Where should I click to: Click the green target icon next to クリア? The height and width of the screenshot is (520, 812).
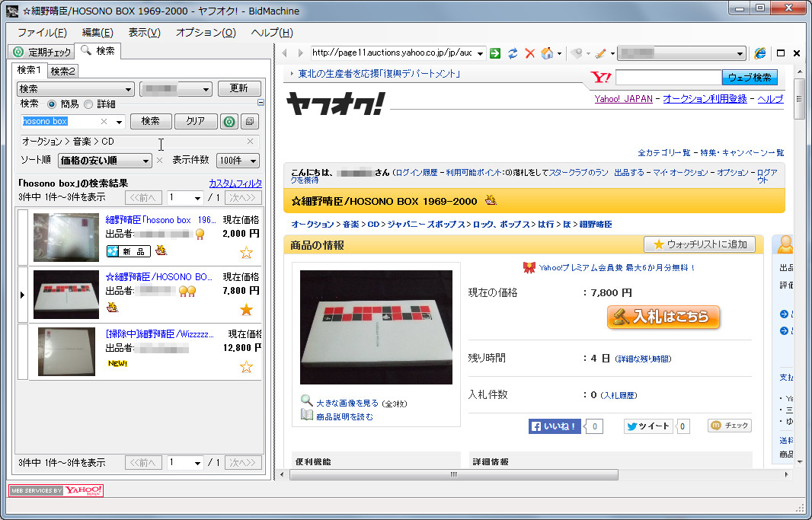(x=229, y=121)
